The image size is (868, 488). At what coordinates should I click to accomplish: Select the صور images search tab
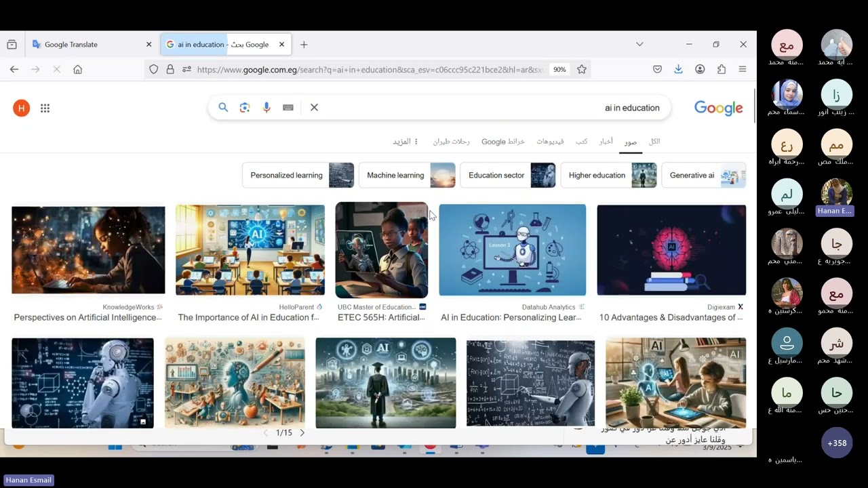(x=631, y=142)
